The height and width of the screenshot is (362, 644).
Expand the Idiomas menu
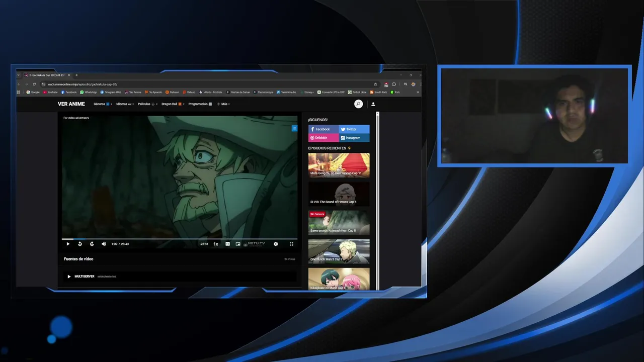click(x=125, y=104)
